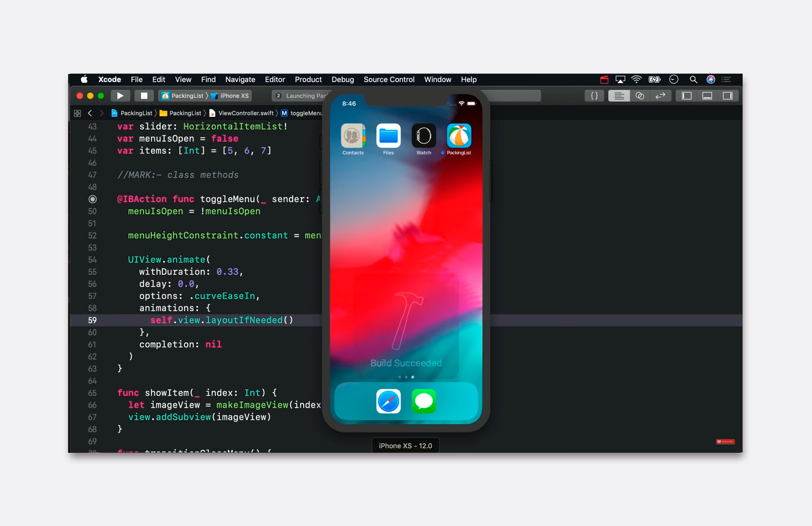Open the Safari app in simulator dock
The image size is (812, 526).
(388, 401)
